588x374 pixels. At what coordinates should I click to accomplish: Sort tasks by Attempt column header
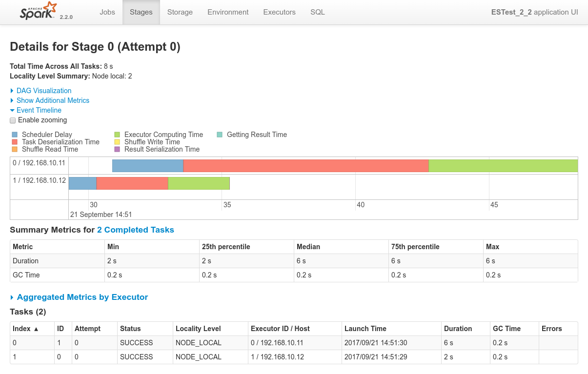click(x=95, y=329)
